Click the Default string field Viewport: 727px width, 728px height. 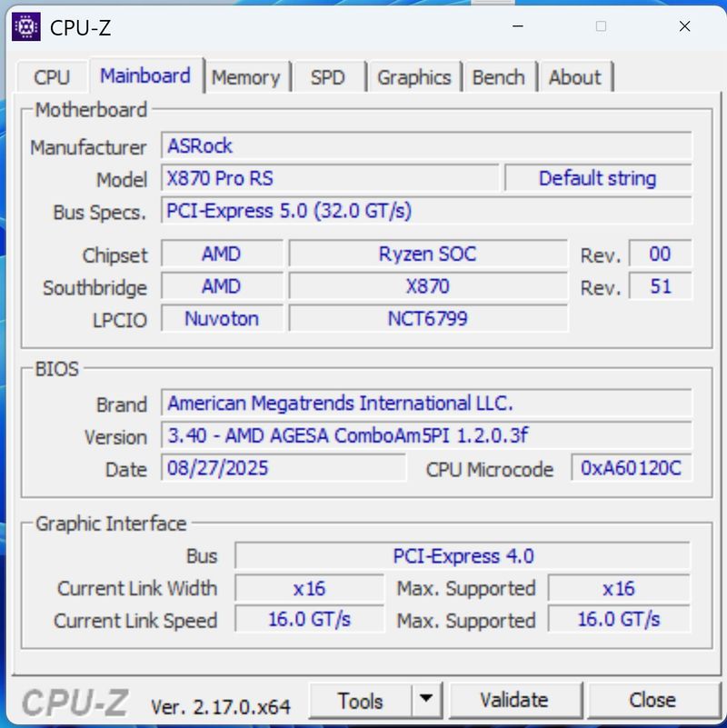pyautogui.click(x=598, y=178)
